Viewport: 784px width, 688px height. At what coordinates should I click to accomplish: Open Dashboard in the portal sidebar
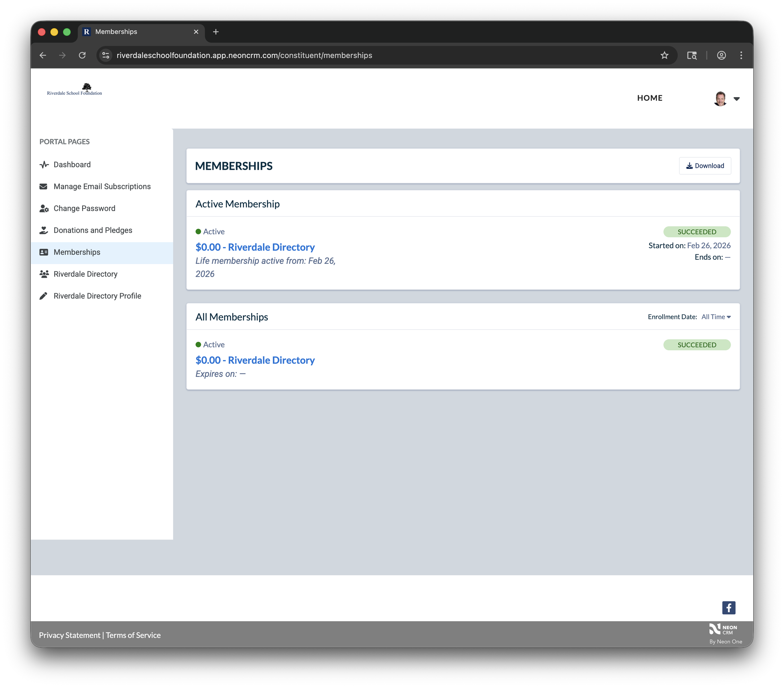(72, 164)
